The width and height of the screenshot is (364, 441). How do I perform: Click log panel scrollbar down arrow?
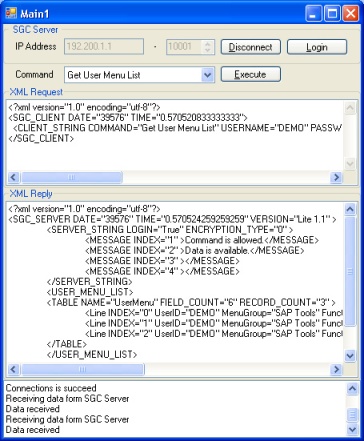click(352, 429)
